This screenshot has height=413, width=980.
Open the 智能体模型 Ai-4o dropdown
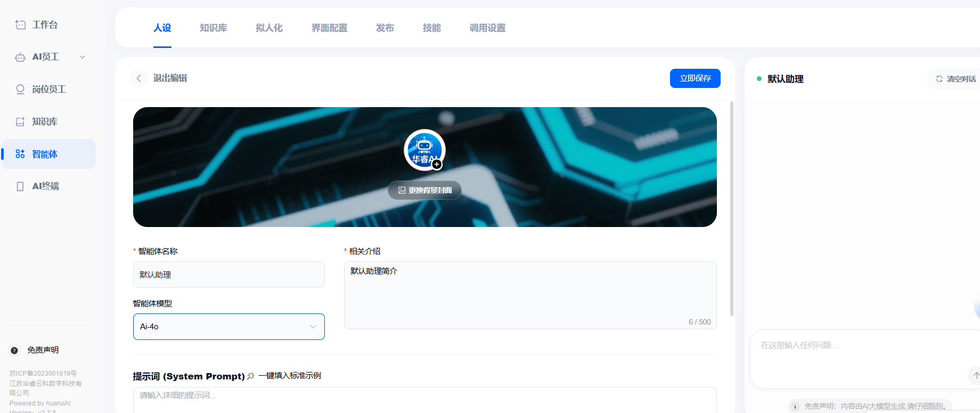(x=228, y=327)
